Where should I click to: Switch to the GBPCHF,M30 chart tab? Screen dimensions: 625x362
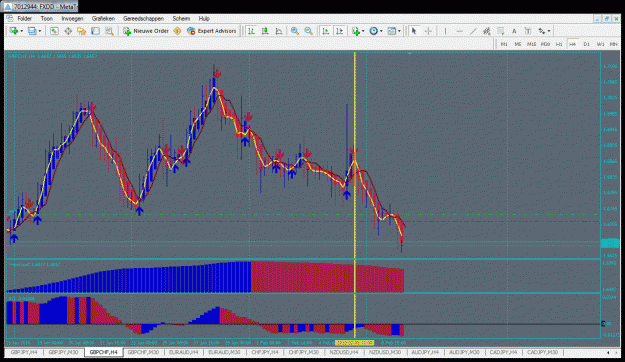[143, 352]
